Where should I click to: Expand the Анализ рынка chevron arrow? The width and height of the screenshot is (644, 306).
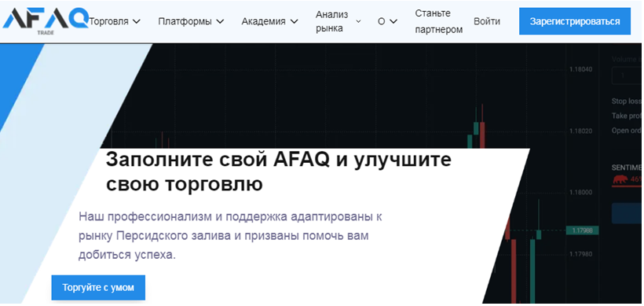click(358, 21)
